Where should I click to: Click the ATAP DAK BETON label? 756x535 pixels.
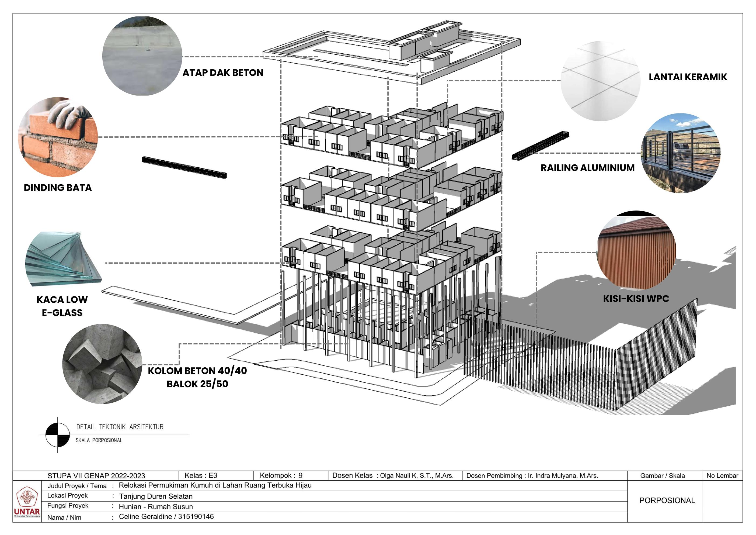[223, 73]
